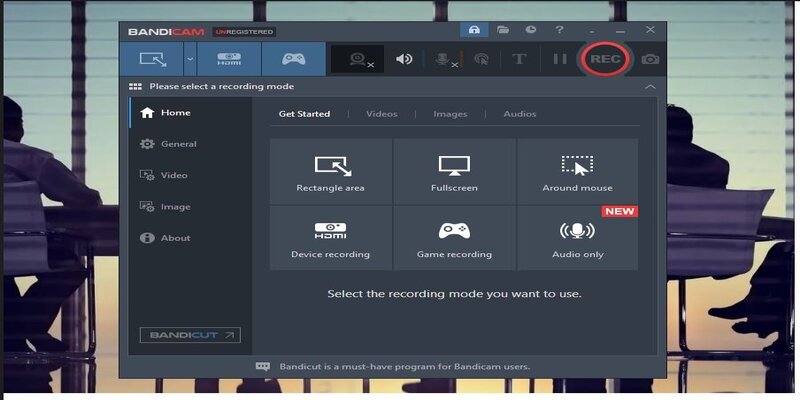This screenshot has height=400, width=800.
Task: Start recording with the REC button
Action: tap(605, 59)
